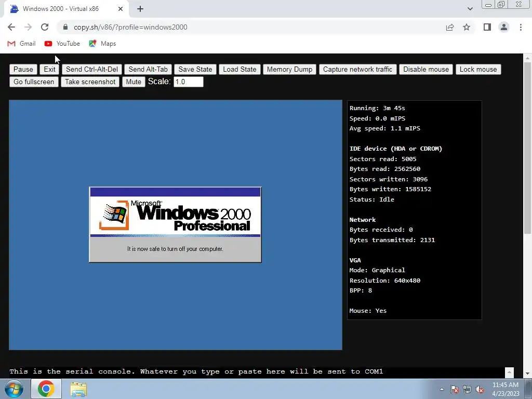Send Ctrl-Alt-Del to the guest

tap(91, 69)
